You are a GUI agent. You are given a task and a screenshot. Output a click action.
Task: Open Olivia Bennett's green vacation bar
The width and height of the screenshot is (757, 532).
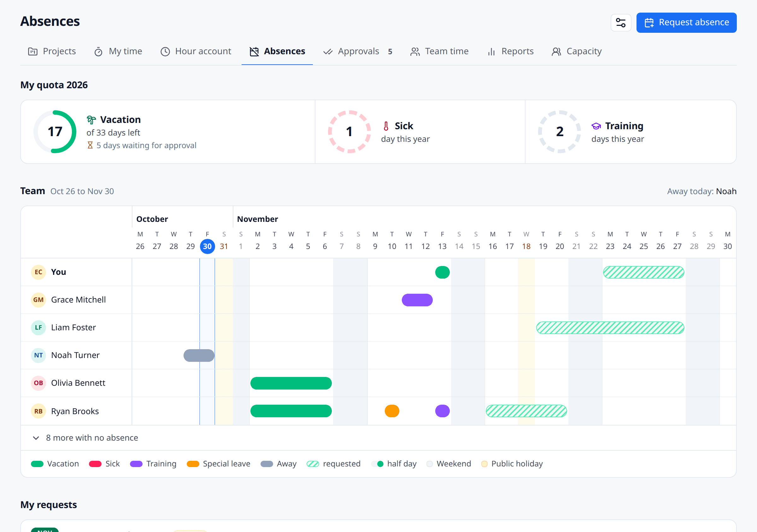pyautogui.click(x=291, y=383)
